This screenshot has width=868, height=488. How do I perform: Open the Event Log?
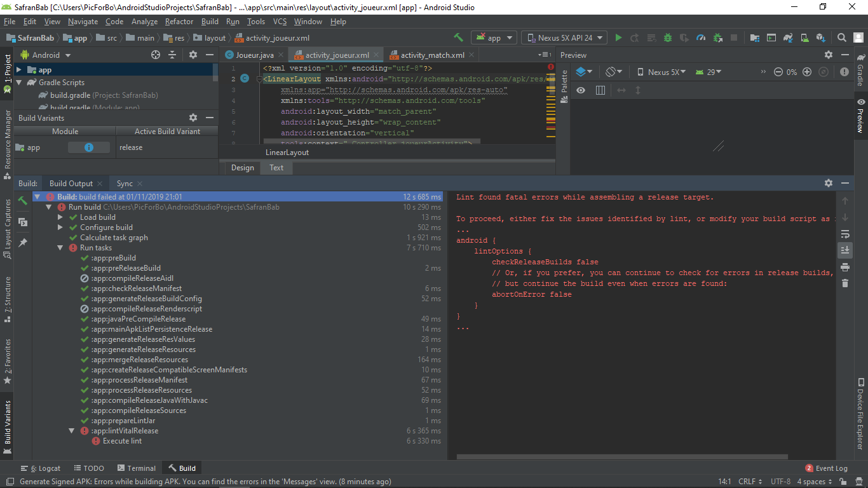[x=826, y=468]
